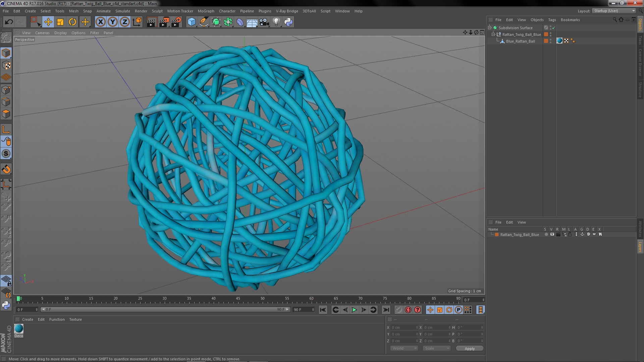Click the timeline range slider bar
The width and height of the screenshot is (644, 362).
(x=165, y=309)
